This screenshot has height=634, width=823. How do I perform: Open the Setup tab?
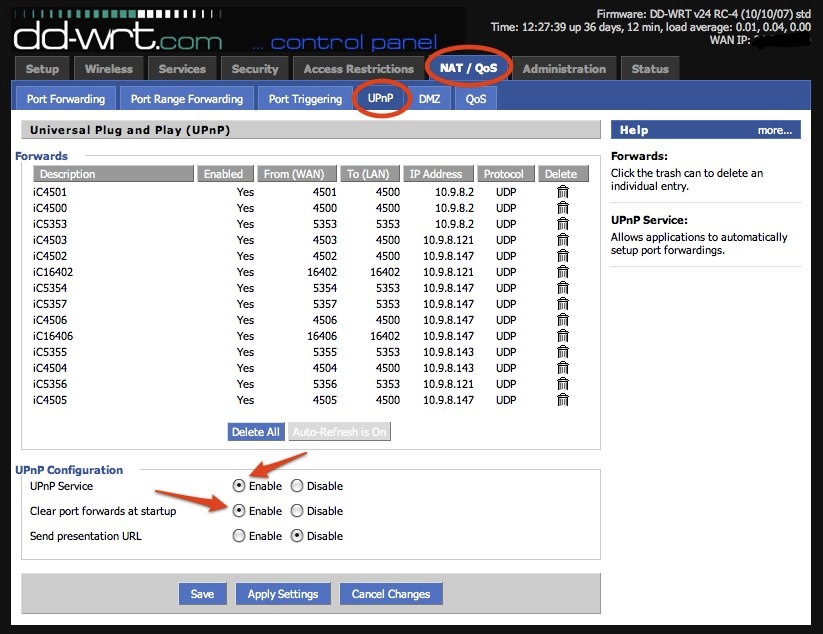pyautogui.click(x=42, y=69)
